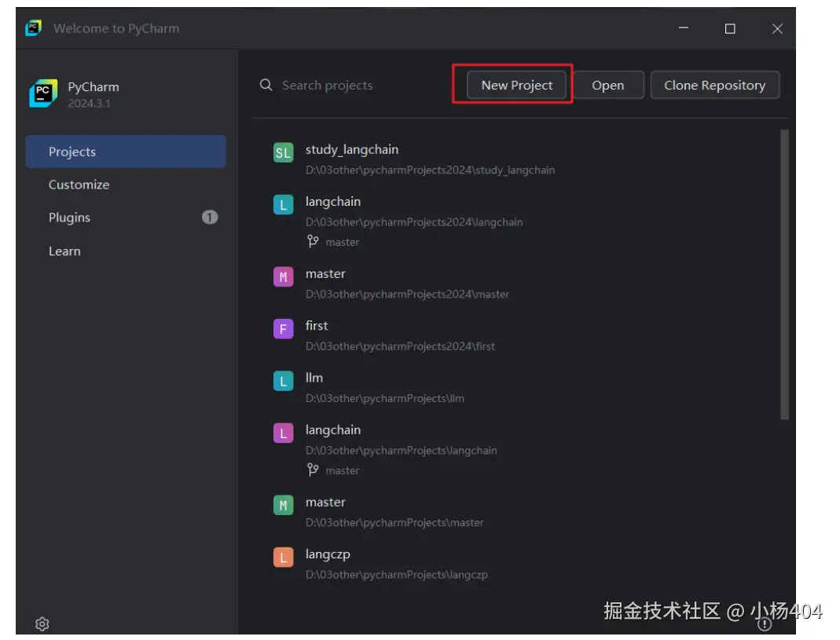Viewport: 840px width, 640px height.
Task: Click the green M icon for master
Action: (284, 505)
